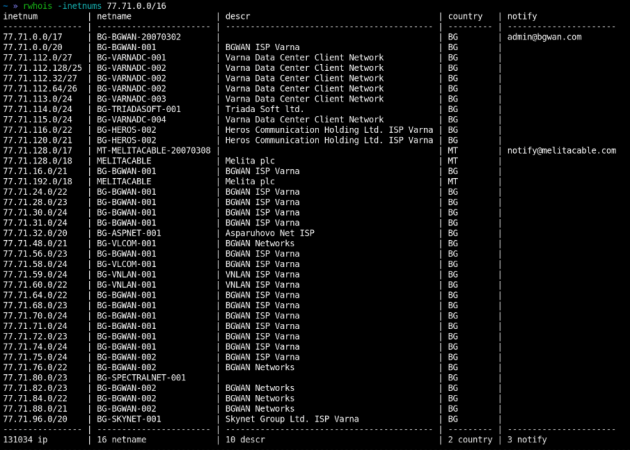Click the inetnum column header
Screen dimensions: 630x450
click(x=23, y=16)
